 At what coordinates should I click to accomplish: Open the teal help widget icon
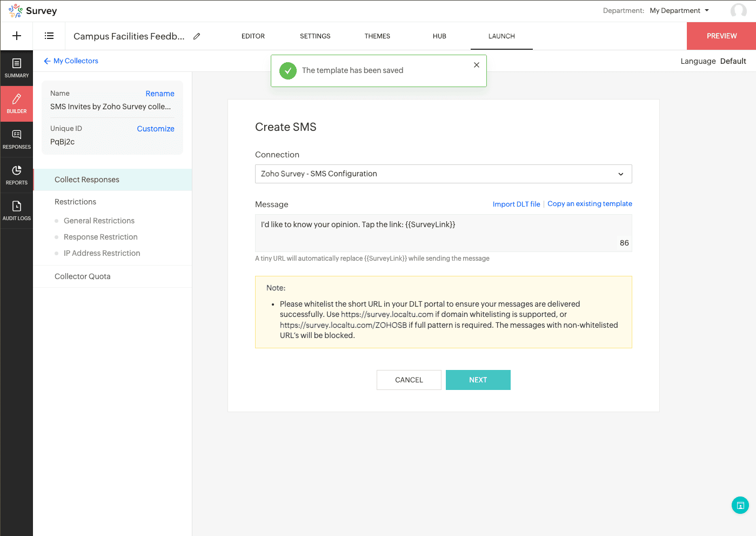pos(740,505)
